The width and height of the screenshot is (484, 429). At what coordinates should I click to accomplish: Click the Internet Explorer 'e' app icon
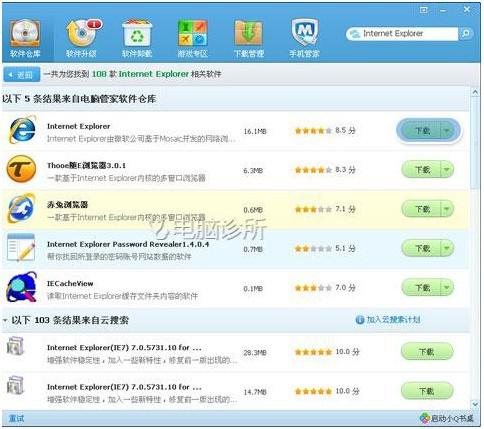coord(22,130)
